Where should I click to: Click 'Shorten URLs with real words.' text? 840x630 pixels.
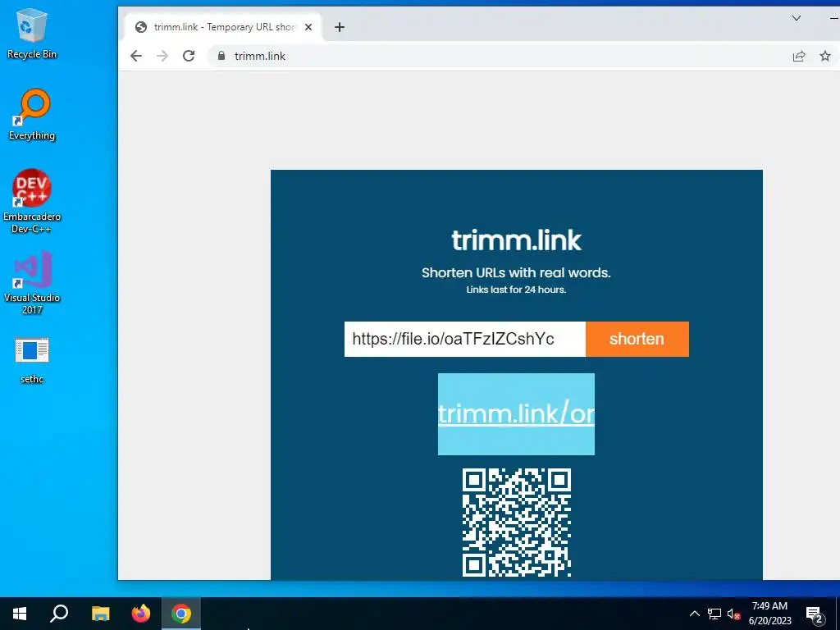(x=517, y=272)
